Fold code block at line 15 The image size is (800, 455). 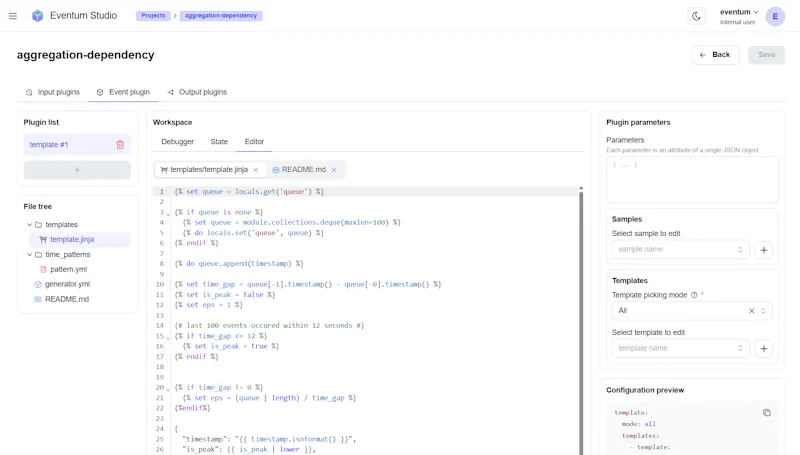coord(168,337)
